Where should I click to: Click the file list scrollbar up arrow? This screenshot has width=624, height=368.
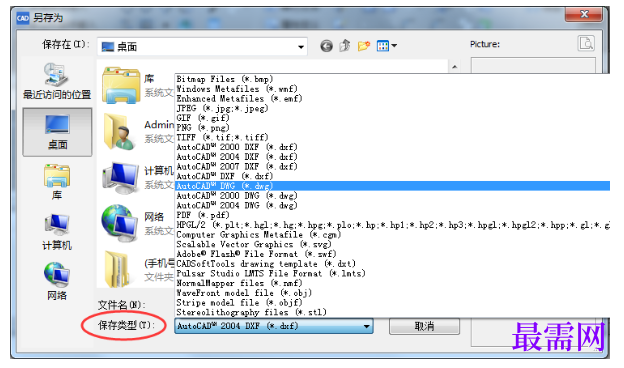point(454,67)
